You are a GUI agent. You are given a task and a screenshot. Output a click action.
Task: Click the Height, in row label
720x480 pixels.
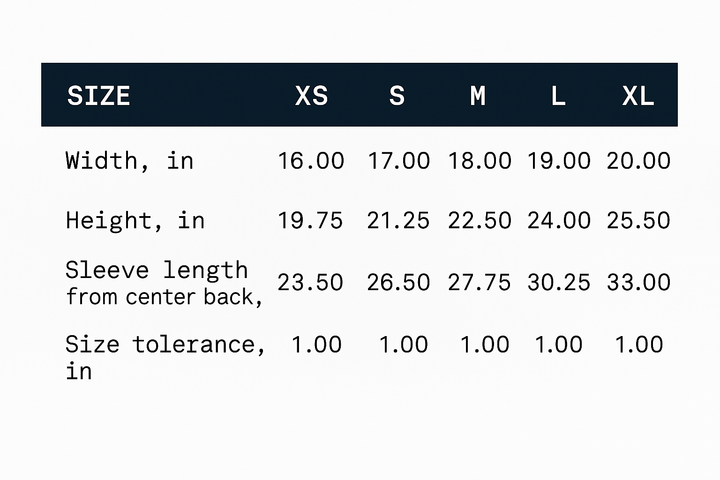(x=135, y=220)
